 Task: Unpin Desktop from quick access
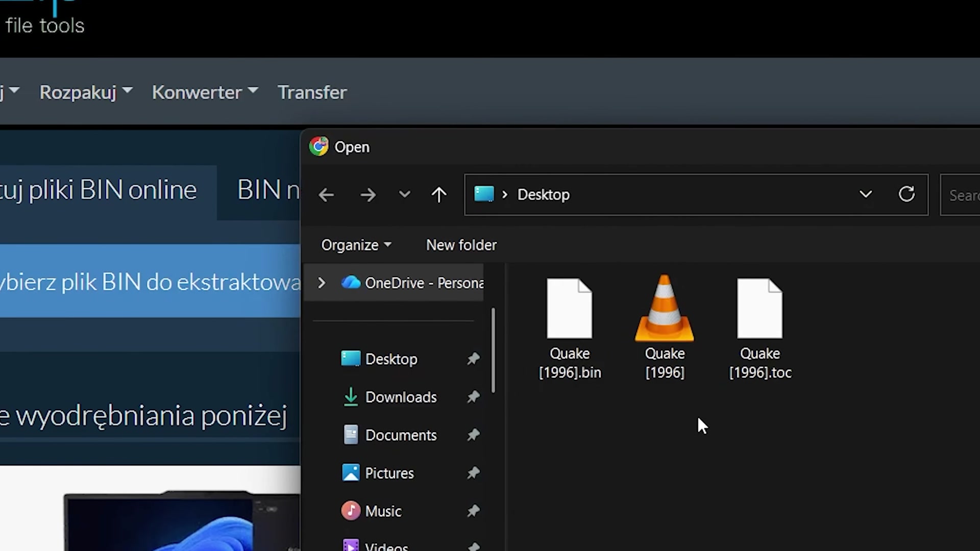(473, 359)
